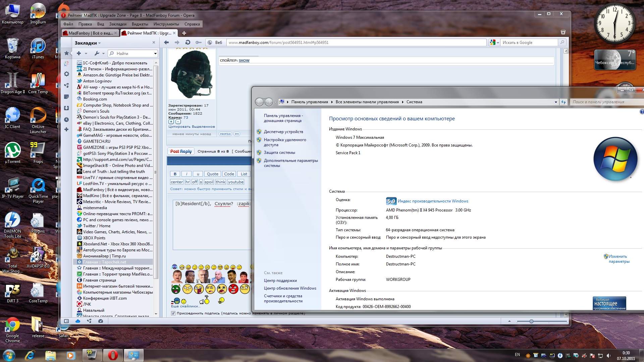Open the Opera sidebar settings gear panel
Screen dimensions: 644x362
click(66, 74)
